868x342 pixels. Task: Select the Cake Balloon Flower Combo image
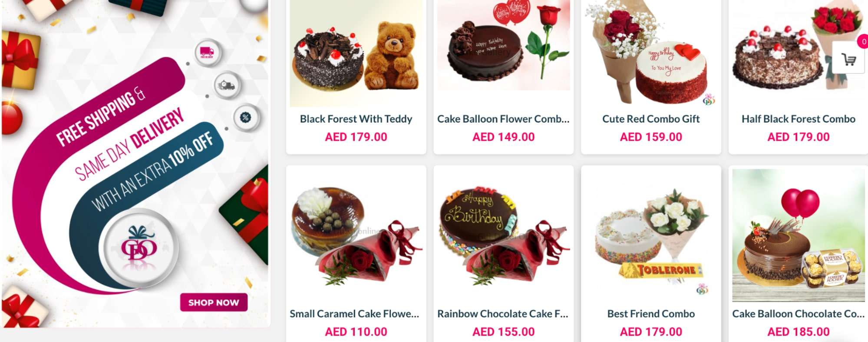504,45
